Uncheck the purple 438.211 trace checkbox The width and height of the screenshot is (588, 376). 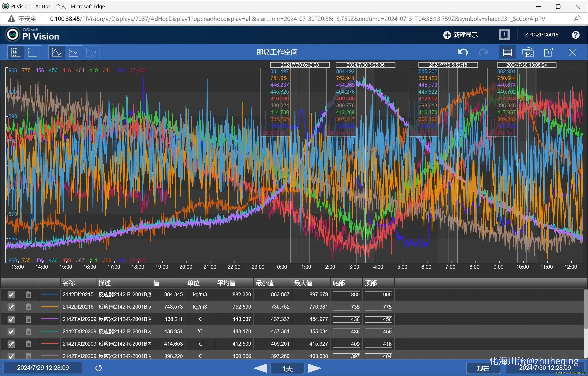pyautogui.click(x=11, y=319)
